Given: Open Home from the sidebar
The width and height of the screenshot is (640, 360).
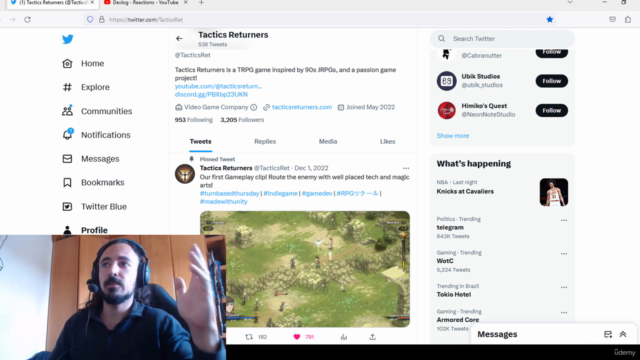Looking at the screenshot, I should coord(83,63).
